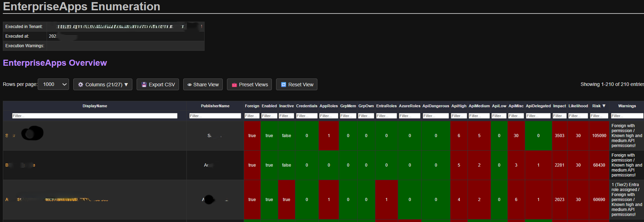Click the Likelihood column header

coord(578,106)
